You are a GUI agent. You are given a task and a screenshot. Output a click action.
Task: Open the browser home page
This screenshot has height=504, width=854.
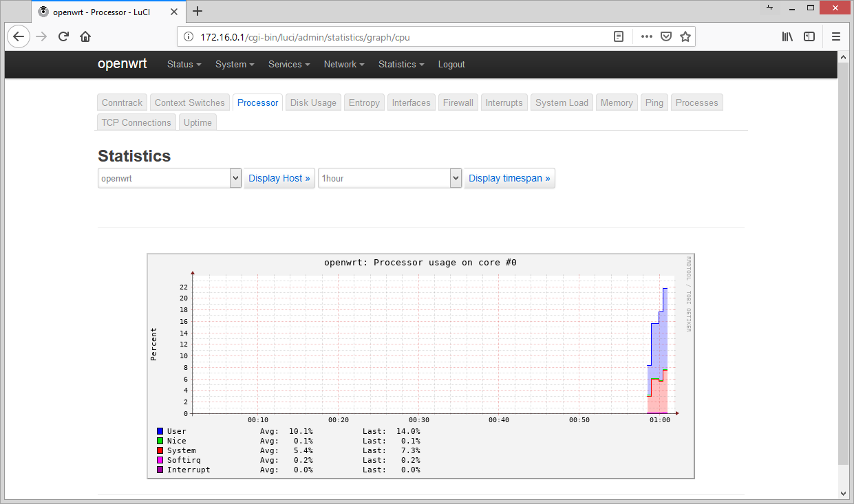click(x=85, y=36)
